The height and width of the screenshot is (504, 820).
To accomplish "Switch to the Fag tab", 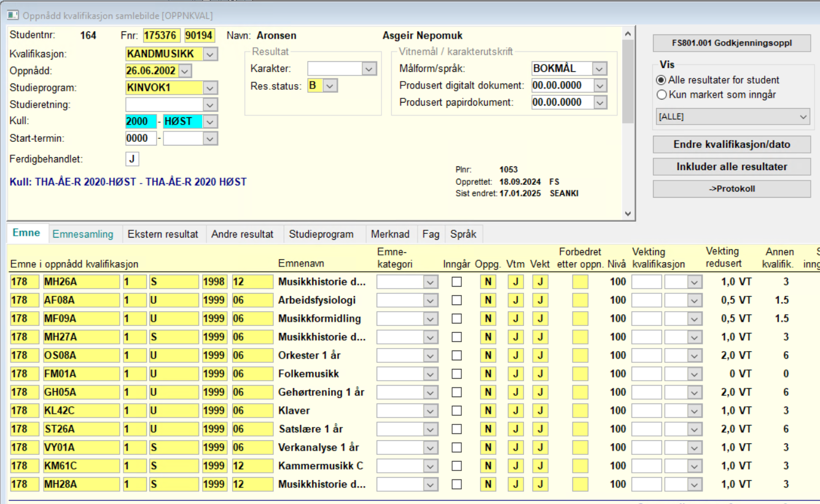I will click(431, 234).
